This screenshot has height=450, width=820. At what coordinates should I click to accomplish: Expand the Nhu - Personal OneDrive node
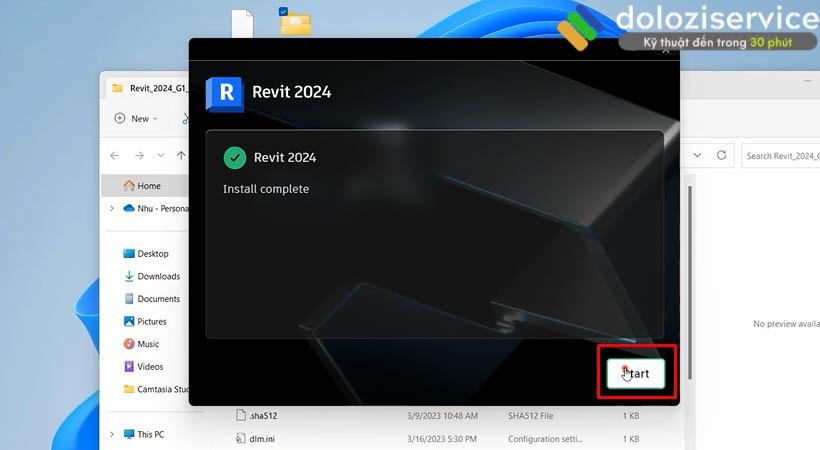click(x=112, y=208)
